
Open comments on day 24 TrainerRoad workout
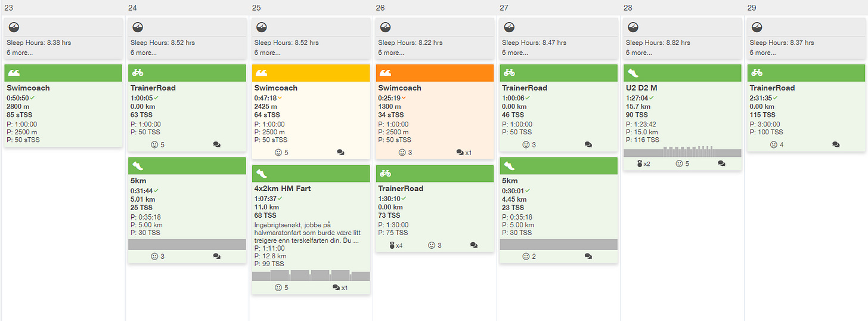point(216,144)
